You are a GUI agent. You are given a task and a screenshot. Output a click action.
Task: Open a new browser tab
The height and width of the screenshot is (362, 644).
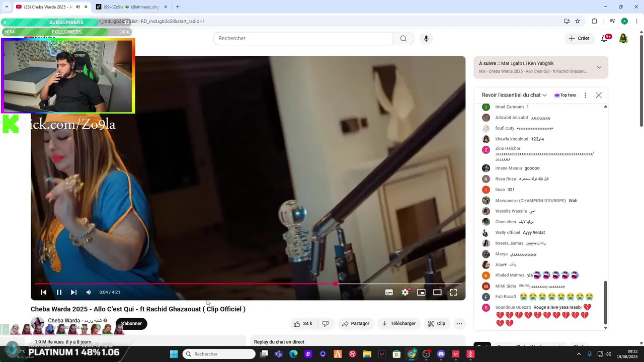click(x=178, y=7)
